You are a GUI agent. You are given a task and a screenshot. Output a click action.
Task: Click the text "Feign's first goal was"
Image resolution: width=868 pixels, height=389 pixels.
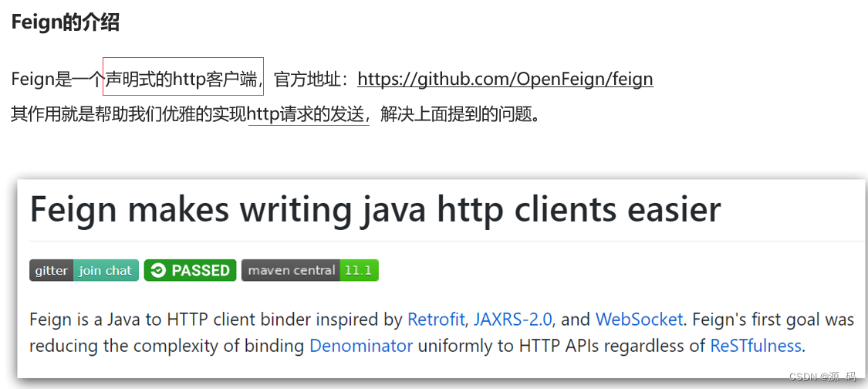pyautogui.click(x=773, y=320)
